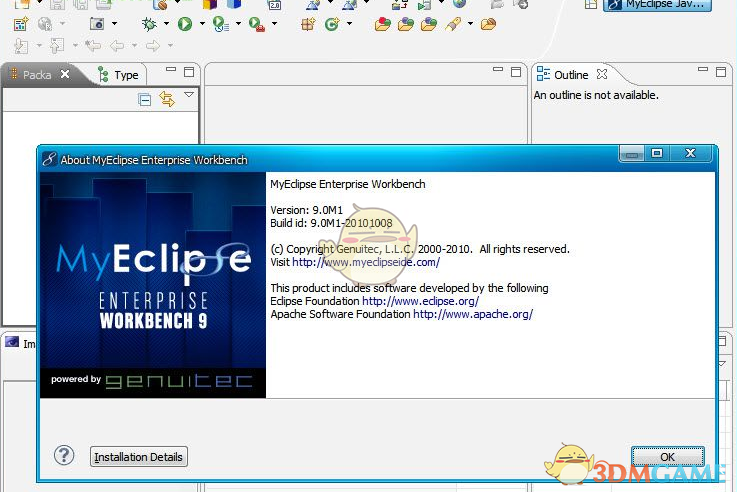The width and height of the screenshot is (737, 492).
Task: Select the MyEclipse Java perspective button
Action: [658, 5]
